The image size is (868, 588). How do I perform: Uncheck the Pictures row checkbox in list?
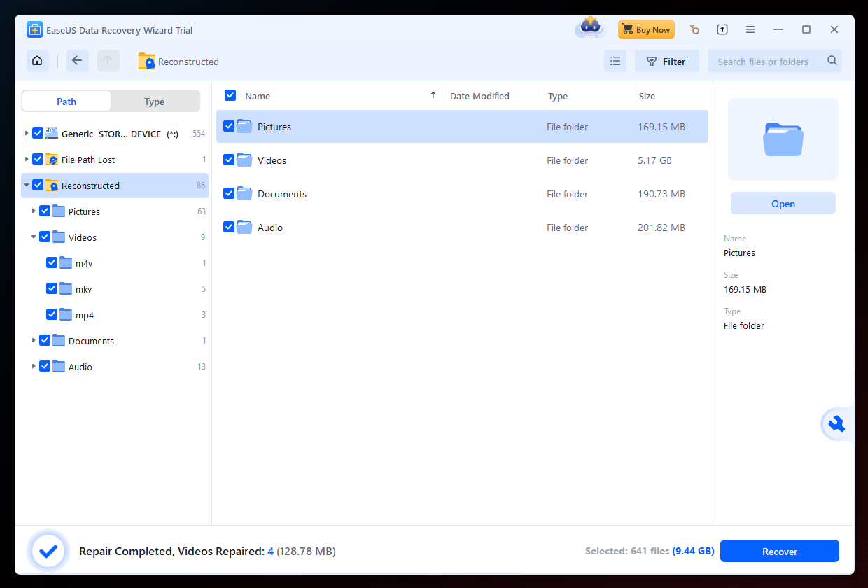[229, 126]
